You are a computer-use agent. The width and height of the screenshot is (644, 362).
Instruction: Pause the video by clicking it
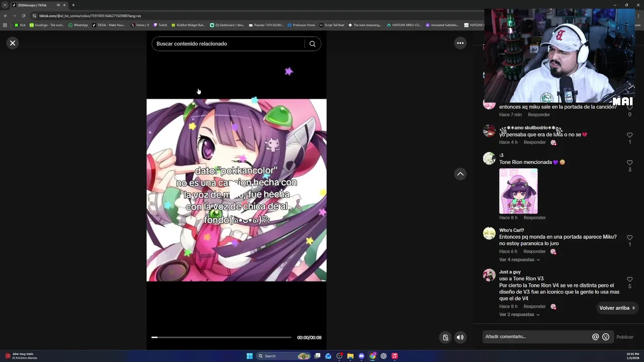tap(236, 190)
